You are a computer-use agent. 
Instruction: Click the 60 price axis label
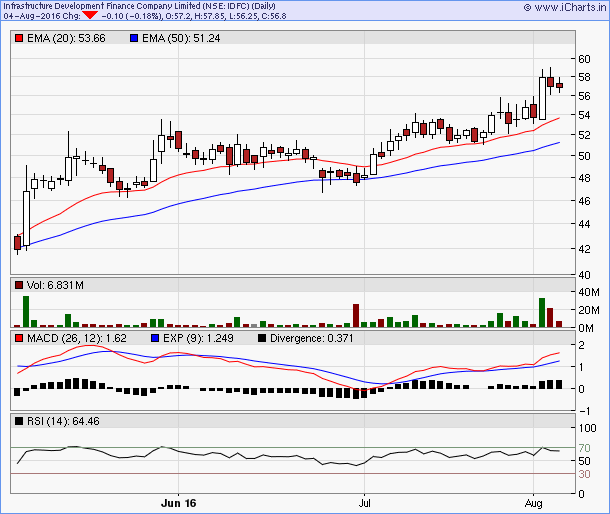click(x=584, y=59)
